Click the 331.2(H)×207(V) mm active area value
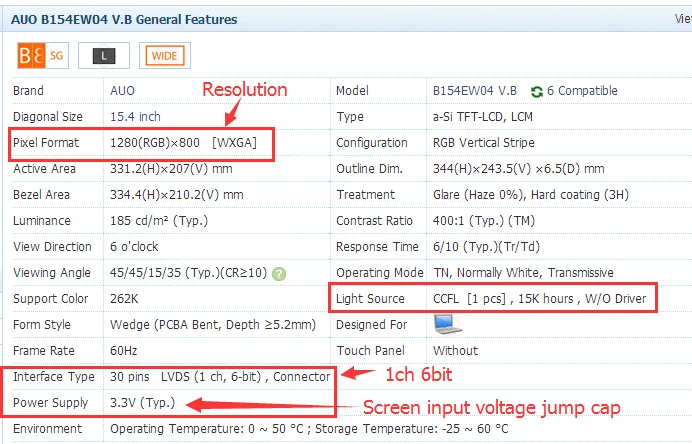The image size is (692, 444). pyautogui.click(x=171, y=169)
